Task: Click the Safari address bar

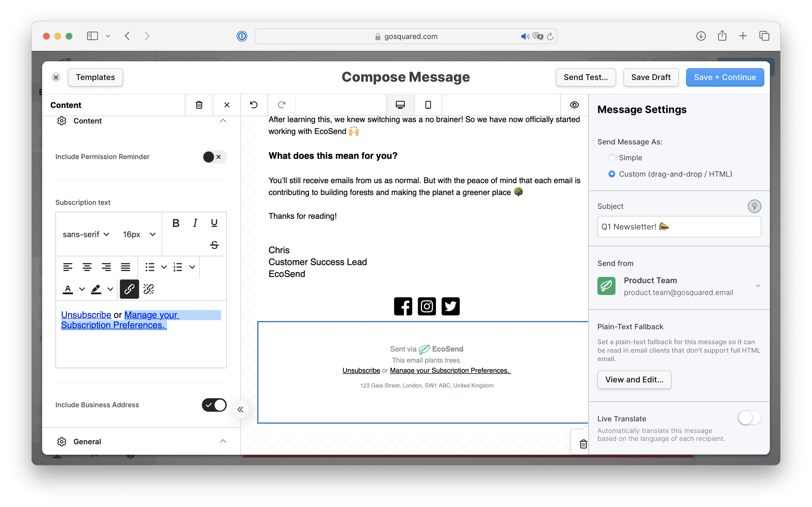Action: coord(406,36)
